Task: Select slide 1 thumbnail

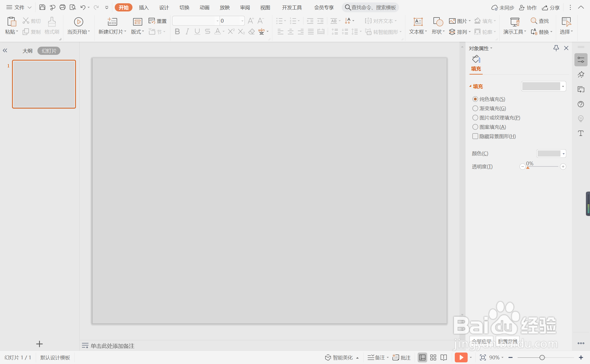Action: coord(44,84)
